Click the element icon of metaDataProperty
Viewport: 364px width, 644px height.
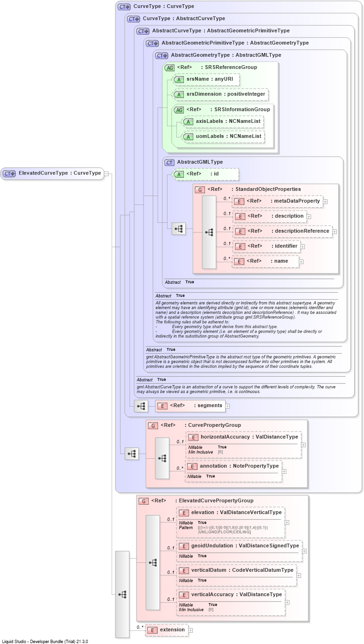click(x=239, y=201)
